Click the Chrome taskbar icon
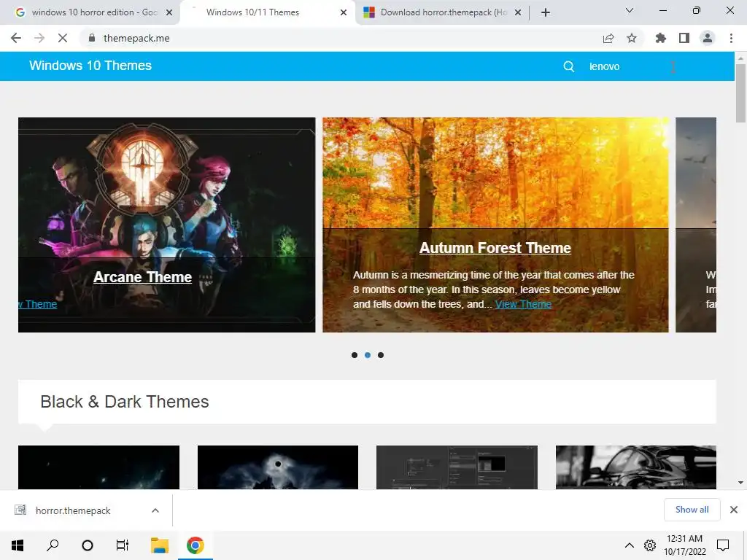747x560 pixels. 196,545
